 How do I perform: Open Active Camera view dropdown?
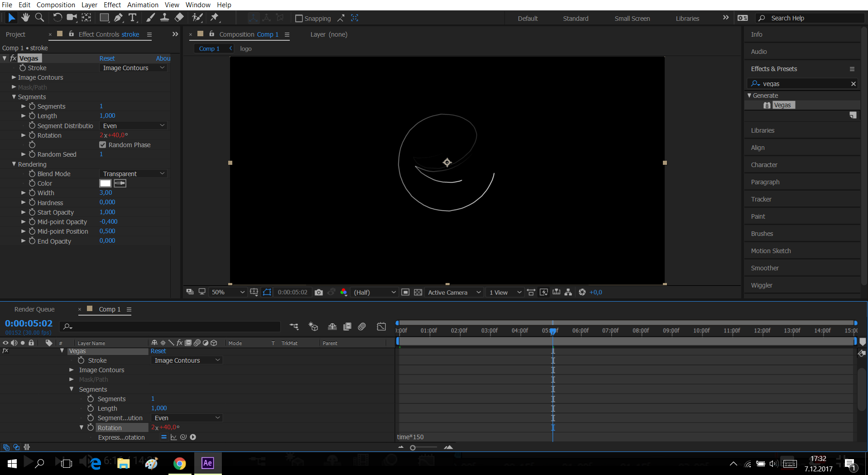454,293
